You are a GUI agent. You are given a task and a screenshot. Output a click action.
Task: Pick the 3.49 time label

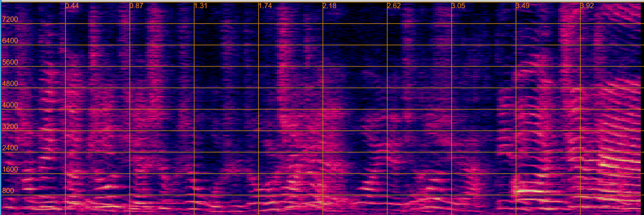[523, 6]
